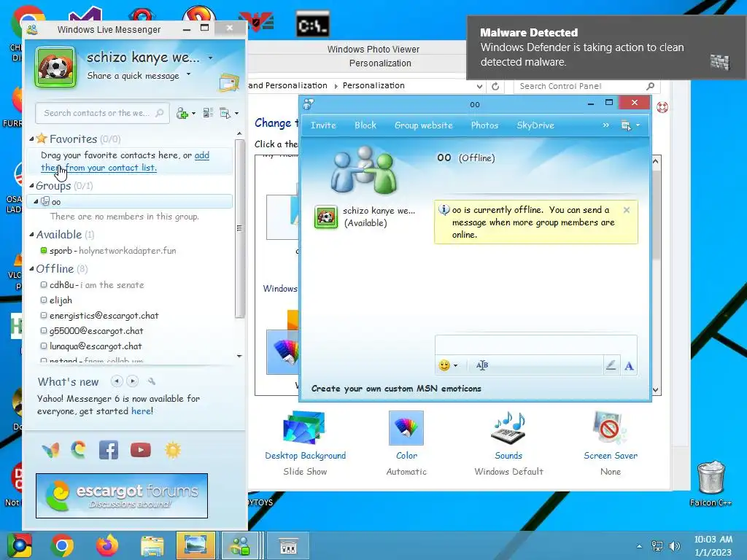Collapse the Favorites group

pos(31,139)
